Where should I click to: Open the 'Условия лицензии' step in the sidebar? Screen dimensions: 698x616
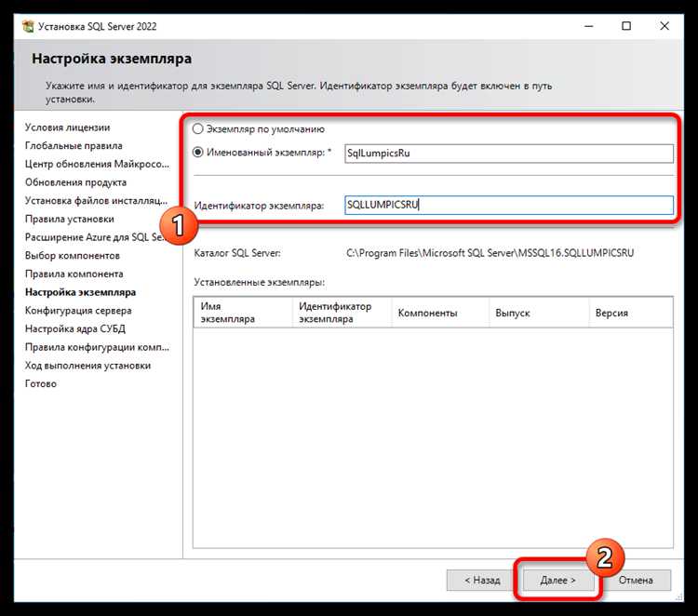click(67, 127)
